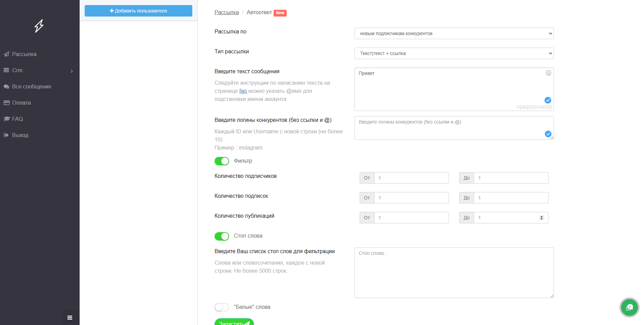Click blue checkmark in message text box
644x325 pixels.
[x=548, y=100]
